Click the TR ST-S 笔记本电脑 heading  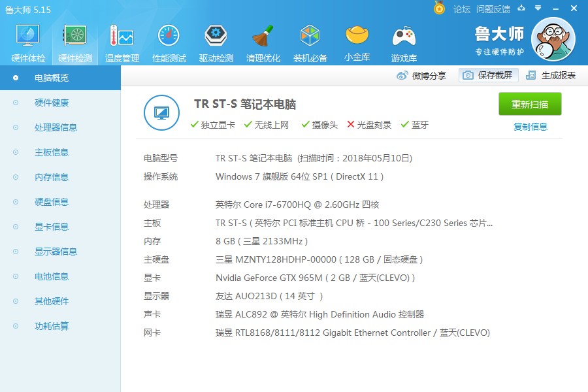click(x=245, y=104)
